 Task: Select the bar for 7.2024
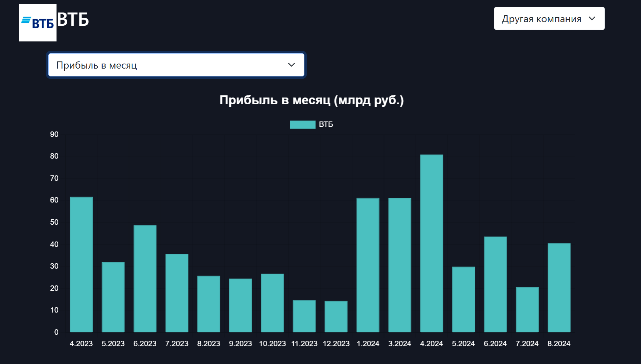[527, 309]
